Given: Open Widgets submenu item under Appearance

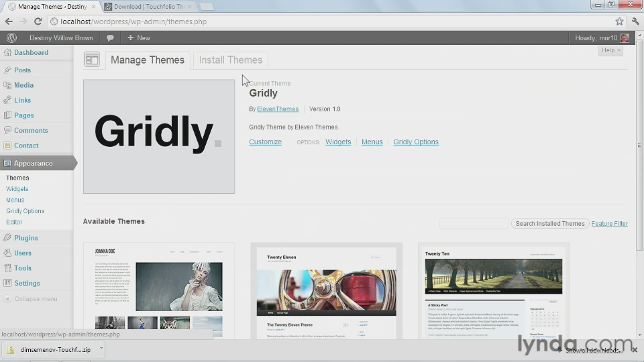Looking at the screenshot, I should [17, 189].
